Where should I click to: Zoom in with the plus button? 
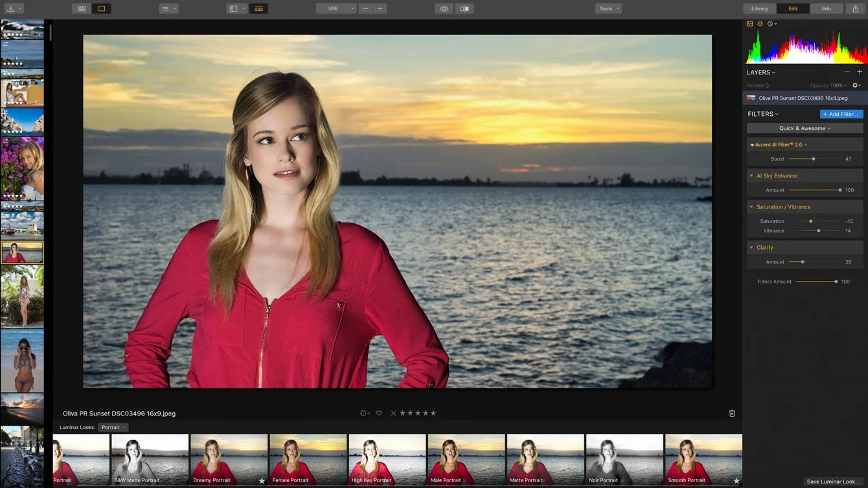tap(380, 8)
